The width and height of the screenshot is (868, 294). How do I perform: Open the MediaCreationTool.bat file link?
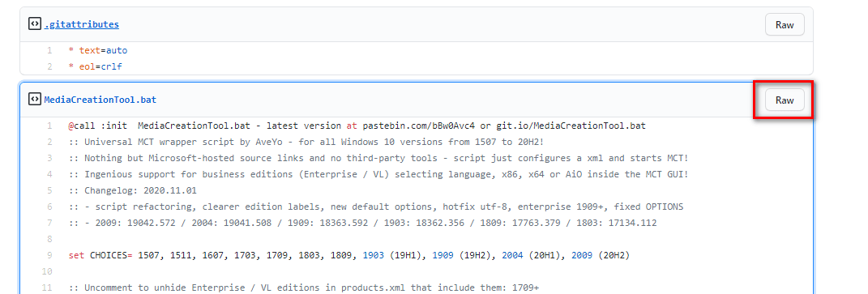100,100
